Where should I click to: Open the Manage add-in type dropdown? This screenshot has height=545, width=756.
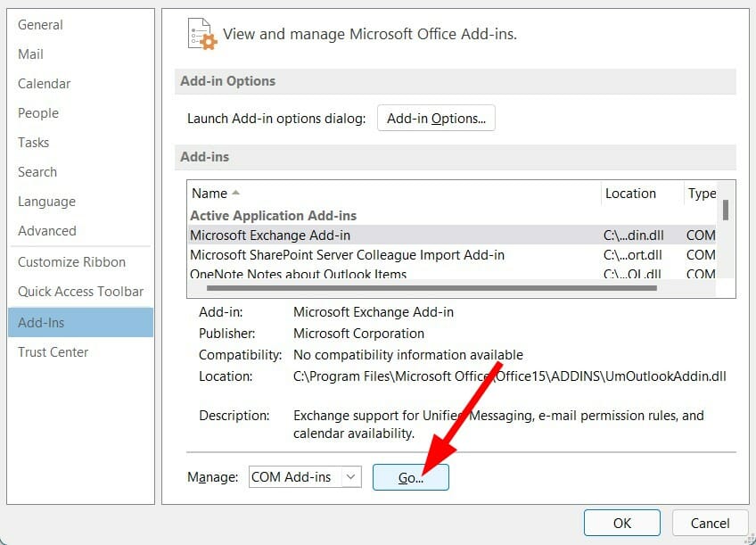[303, 477]
